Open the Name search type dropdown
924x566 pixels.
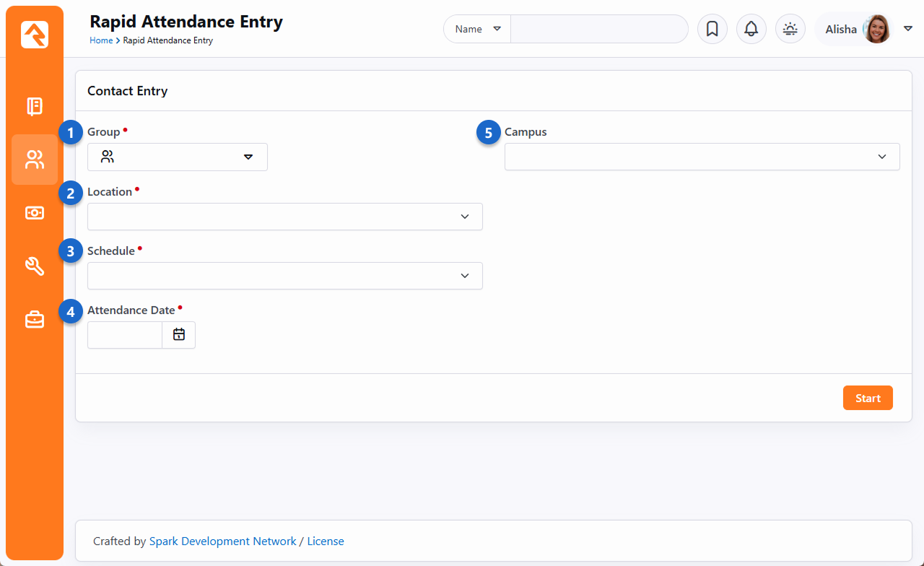point(477,29)
